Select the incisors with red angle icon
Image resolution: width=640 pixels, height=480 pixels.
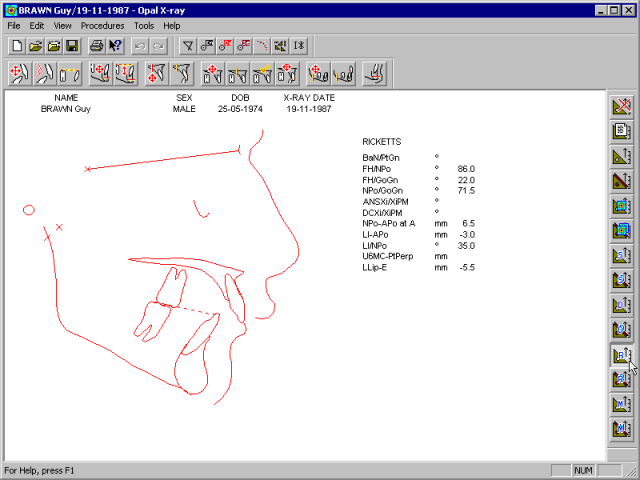point(44,73)
